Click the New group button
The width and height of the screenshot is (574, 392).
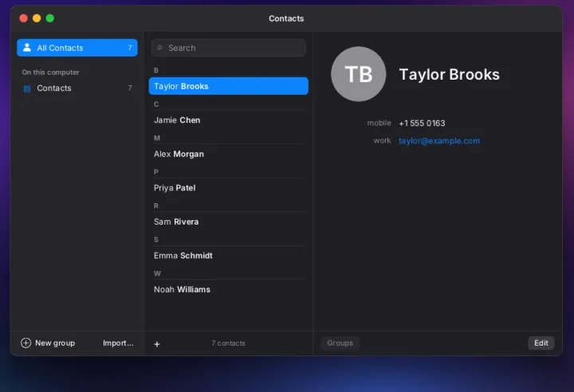click(48, 343)
